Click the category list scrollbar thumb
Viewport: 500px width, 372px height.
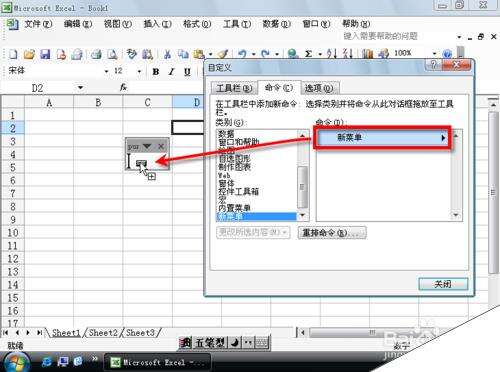[302, 187]
